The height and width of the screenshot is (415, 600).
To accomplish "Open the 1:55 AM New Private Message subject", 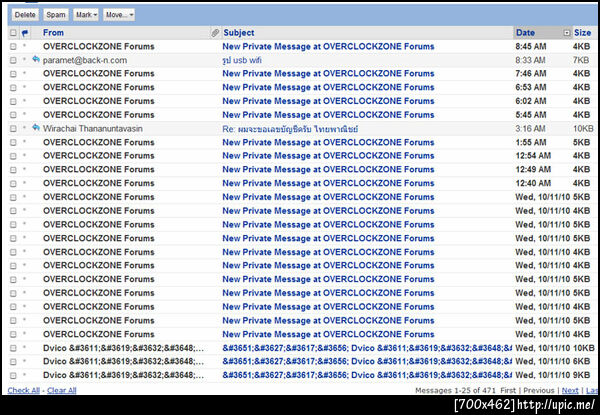I will pyautogui.click(x=328, y=143).
